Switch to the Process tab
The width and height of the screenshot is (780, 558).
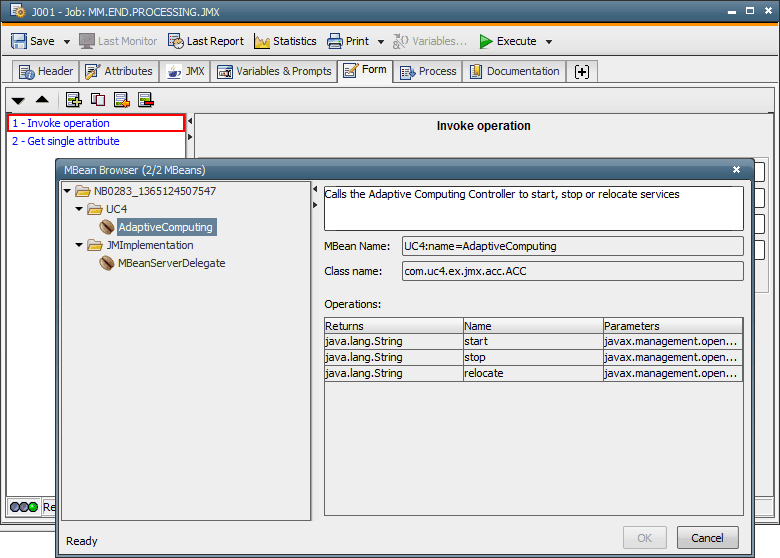(428, 71)
